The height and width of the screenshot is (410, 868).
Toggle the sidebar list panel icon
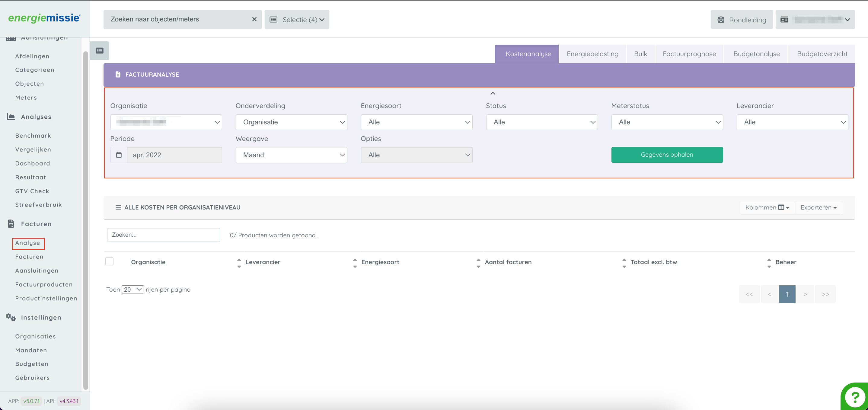(99, 51)
